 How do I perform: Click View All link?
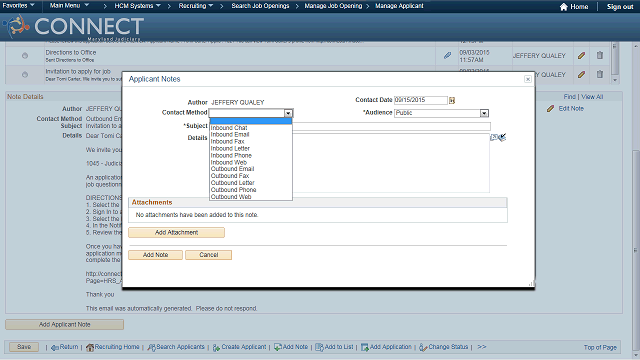tap(592, 97)
